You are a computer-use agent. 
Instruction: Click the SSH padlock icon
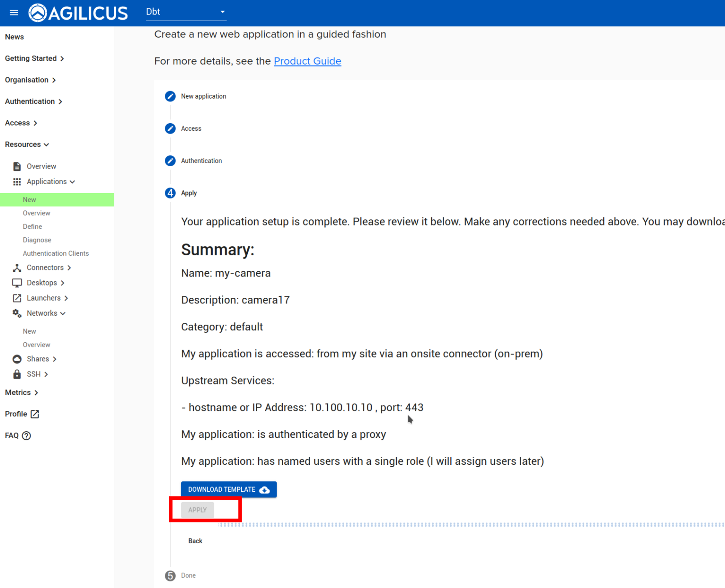(17, 374)
